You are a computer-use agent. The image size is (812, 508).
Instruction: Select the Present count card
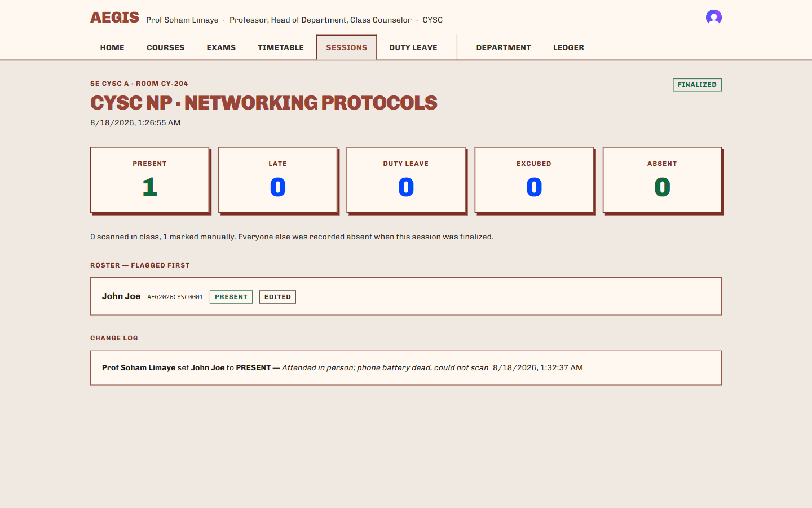150,180
